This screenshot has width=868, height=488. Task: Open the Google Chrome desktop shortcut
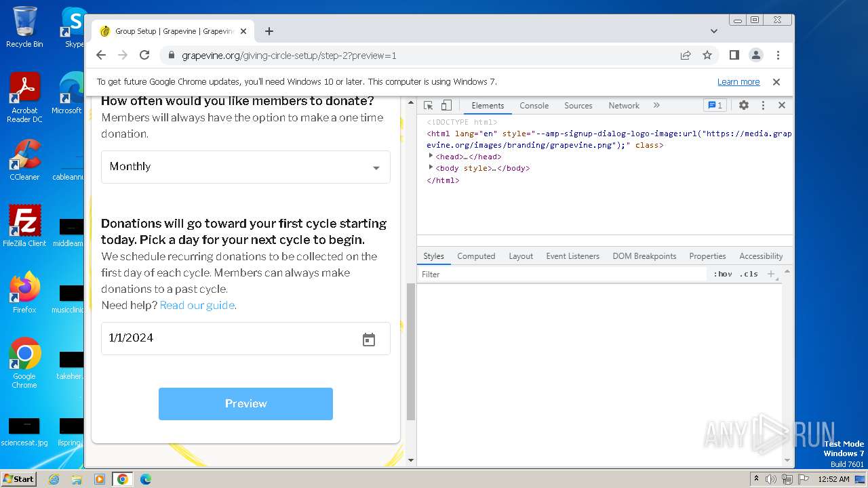(x=24, y=363)
